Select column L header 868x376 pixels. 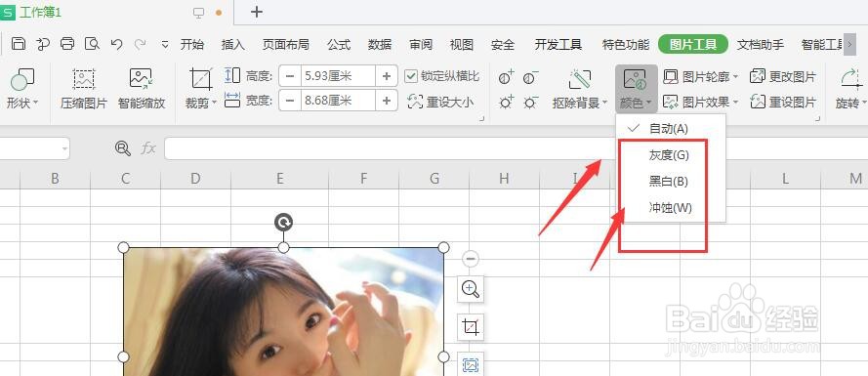pos(786,179)
